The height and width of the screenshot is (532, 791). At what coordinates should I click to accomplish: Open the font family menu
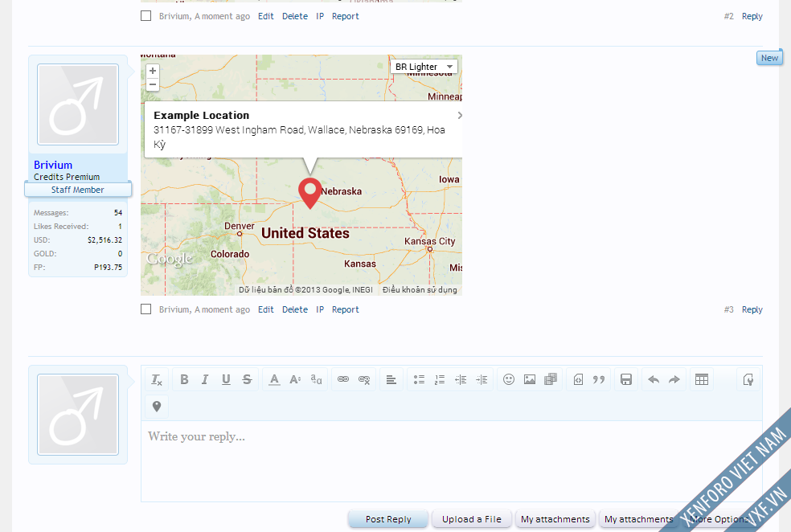click(316, 379)
